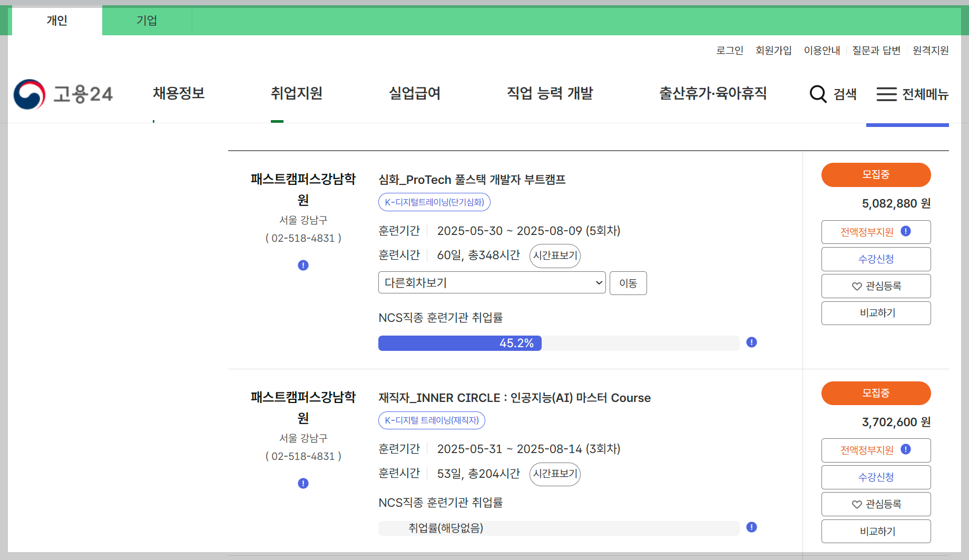Add INNER CIRCLE course to 관심등록
The width and height of the screenshot is (969, 560).
pyautogui.click(x=876, y=504)
